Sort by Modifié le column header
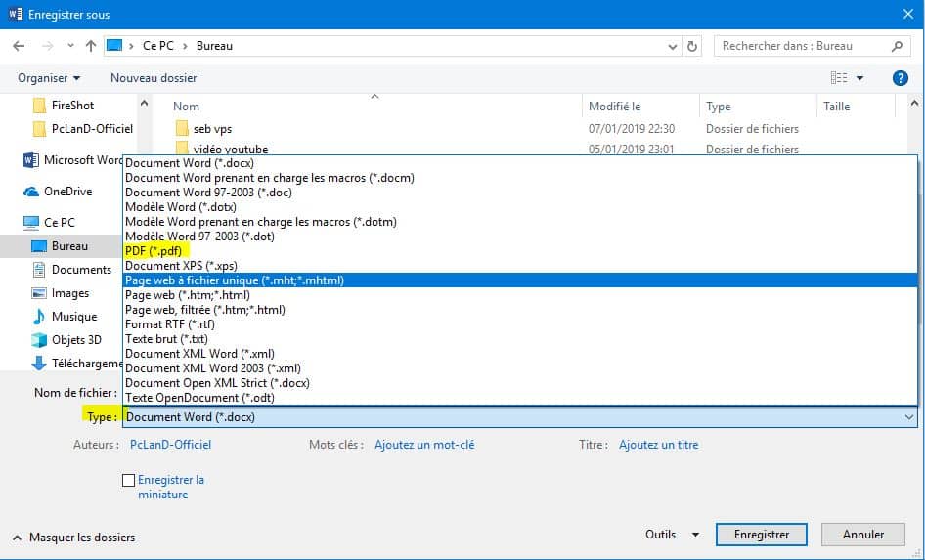The height and width of the screenshot is (560, 925). [x=614, y=107]
